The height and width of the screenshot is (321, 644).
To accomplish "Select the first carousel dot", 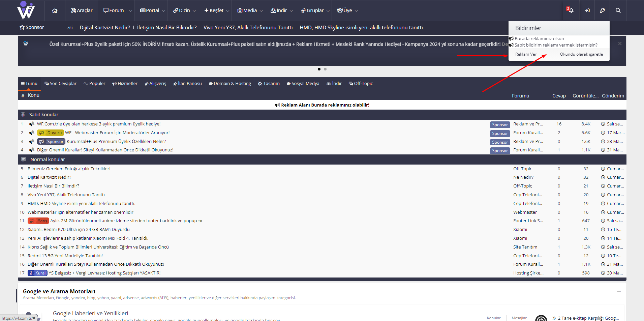I will (x=319, y=69).
